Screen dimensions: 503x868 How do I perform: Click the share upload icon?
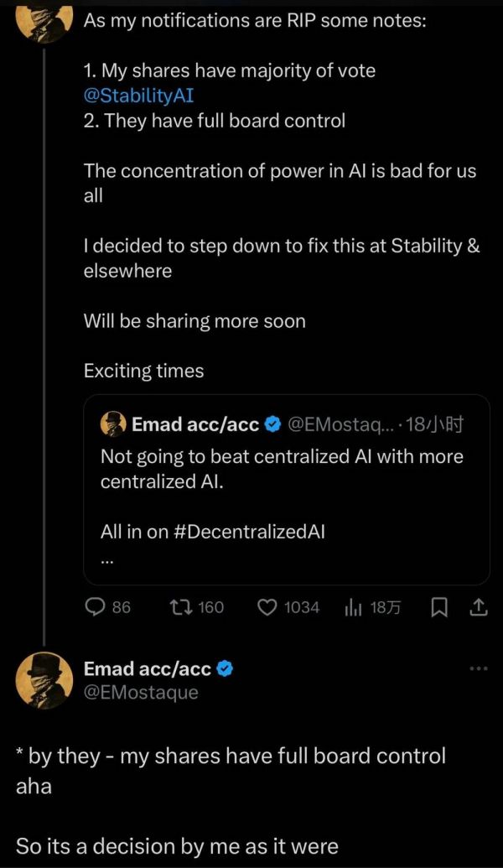pos(480,607)
